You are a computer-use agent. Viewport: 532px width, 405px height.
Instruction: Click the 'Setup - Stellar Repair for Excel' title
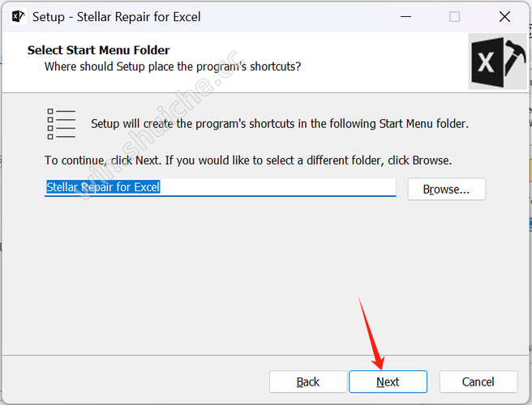117,17
